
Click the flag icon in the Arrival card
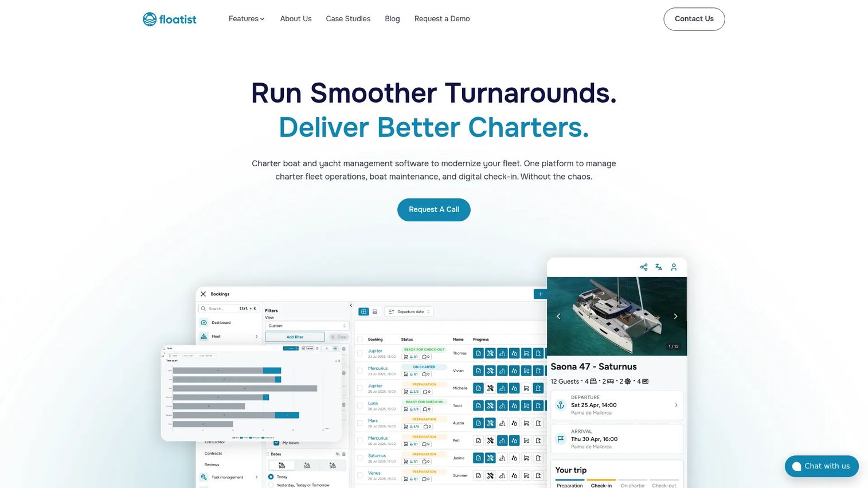[x=561, y=439]
